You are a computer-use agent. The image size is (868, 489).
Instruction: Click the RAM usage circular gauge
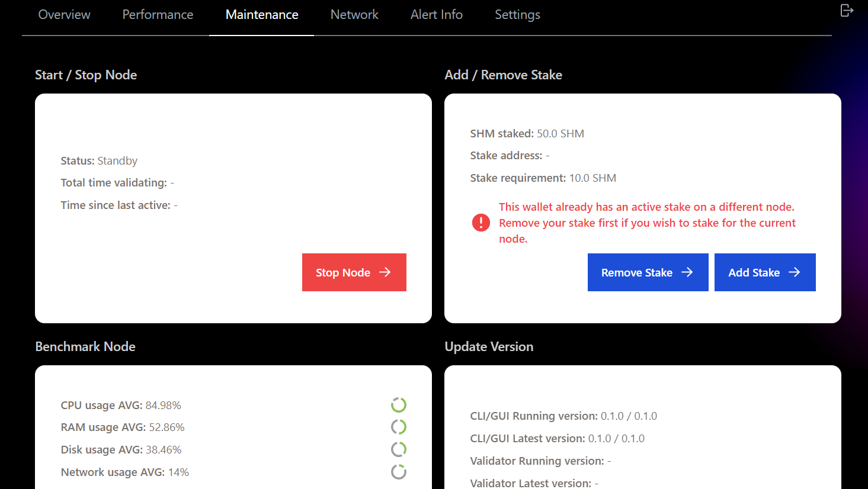click(399, 427)
